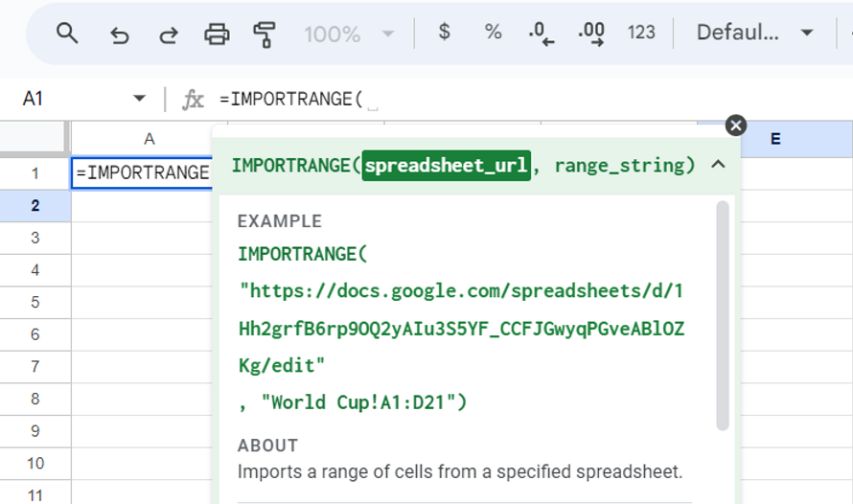The width and height of the screenshot is (853, 504).
Task: Select the paint format roller icon
Action: (x=265, y=34)
